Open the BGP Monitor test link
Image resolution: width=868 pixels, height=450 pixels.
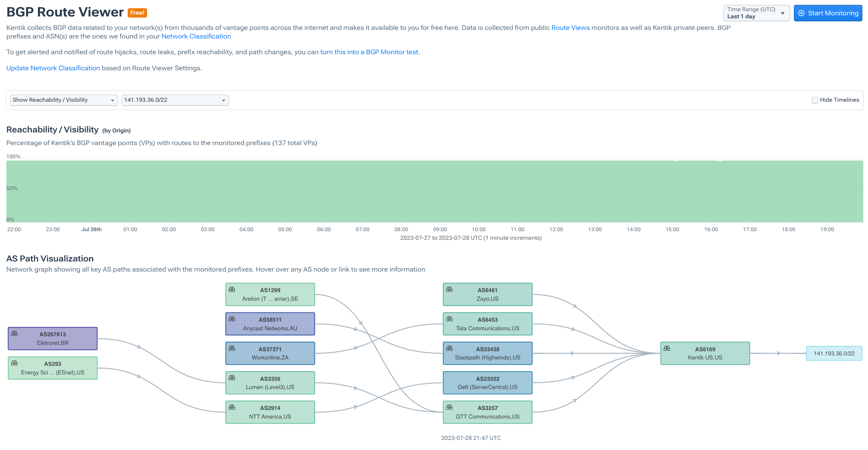click(x=369, y=52)
